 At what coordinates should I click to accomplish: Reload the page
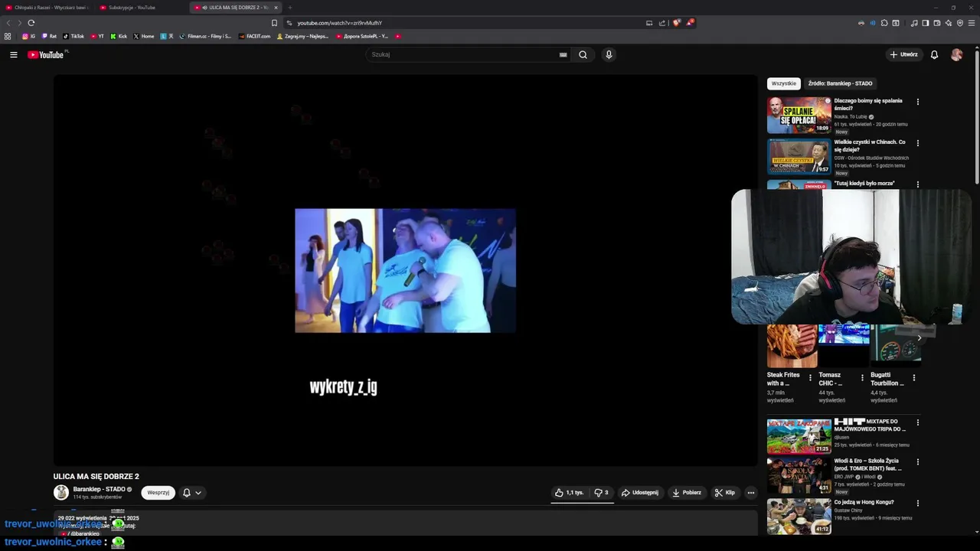[31, 23]
